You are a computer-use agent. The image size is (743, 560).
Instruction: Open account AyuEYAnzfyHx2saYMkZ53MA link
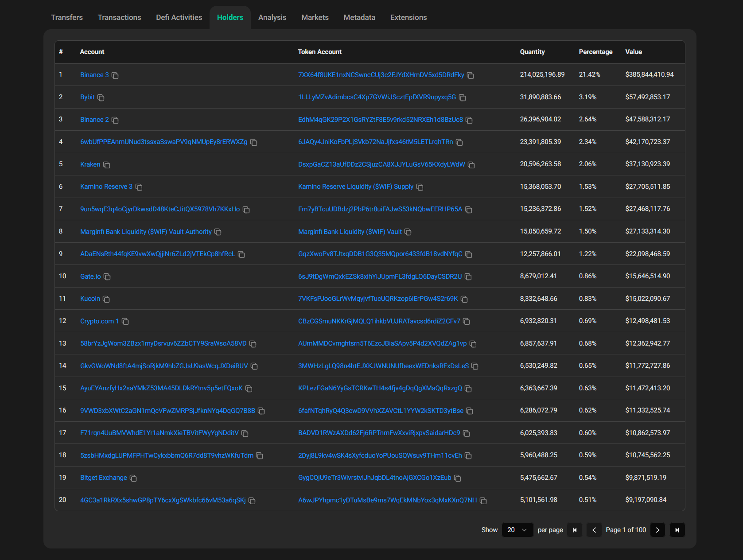coord(161,388)
